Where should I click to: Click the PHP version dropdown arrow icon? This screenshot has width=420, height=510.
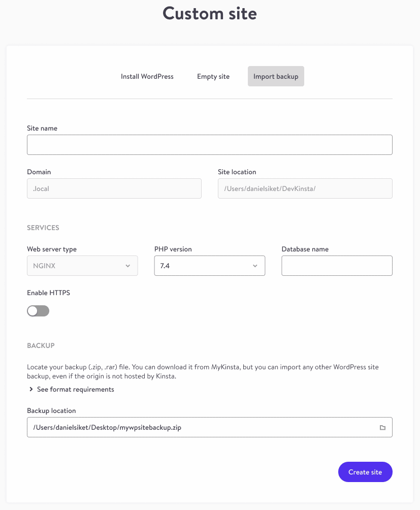pos(254,265)
